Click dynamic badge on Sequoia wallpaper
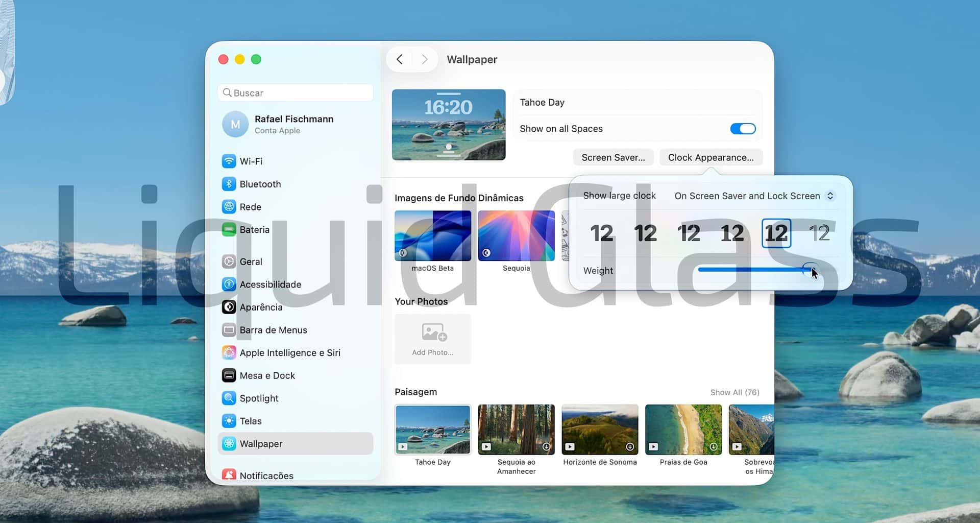 pos(487,253)
